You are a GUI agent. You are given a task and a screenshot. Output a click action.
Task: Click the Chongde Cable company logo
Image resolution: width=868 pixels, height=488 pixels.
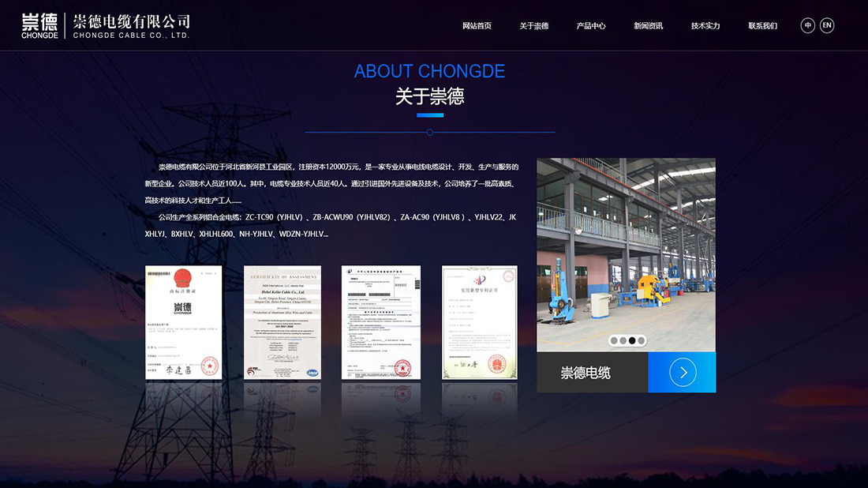point(105,26)
